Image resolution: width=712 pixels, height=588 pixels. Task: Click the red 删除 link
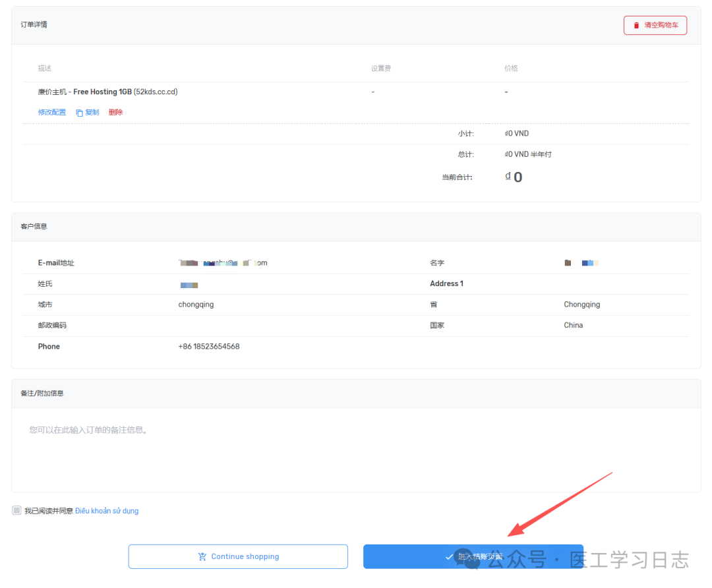(115, 113)
